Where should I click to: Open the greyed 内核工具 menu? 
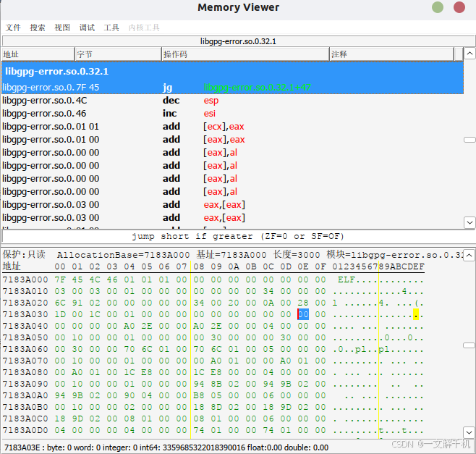[144, 28]
